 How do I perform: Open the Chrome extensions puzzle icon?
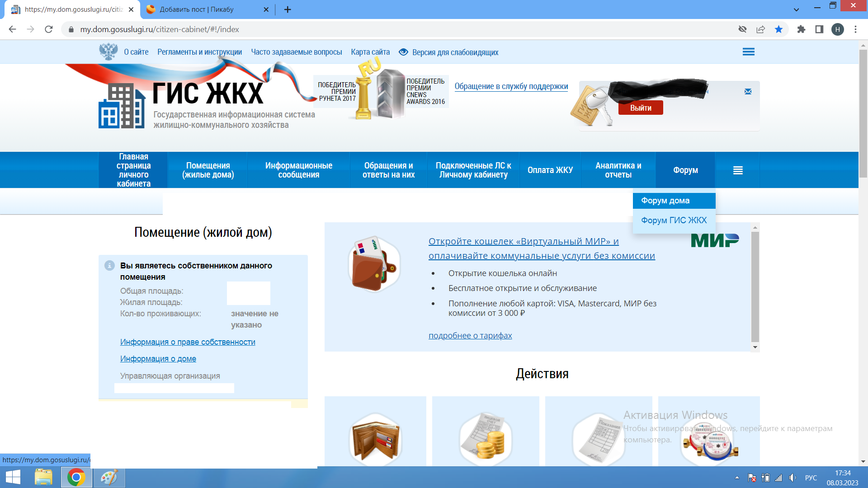click(x=801, y=29)
